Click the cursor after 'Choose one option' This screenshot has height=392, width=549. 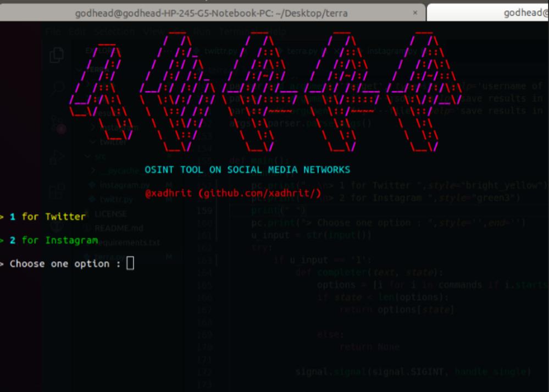tap(130, 264)
